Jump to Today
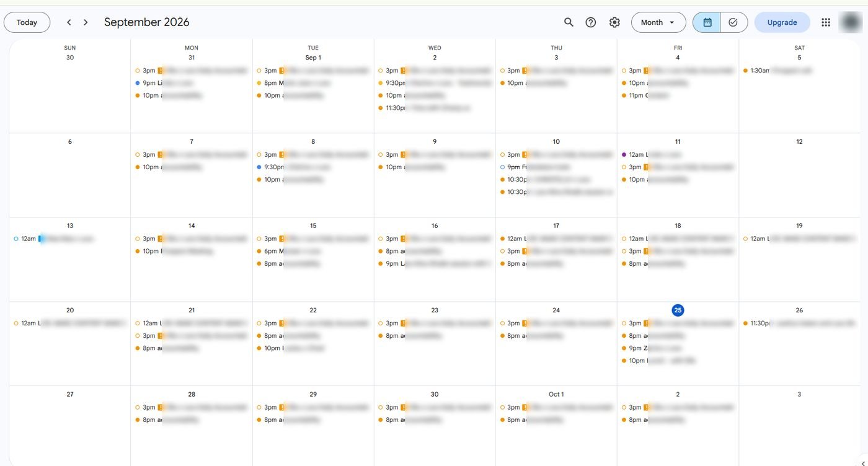 (x=27, y=22)
